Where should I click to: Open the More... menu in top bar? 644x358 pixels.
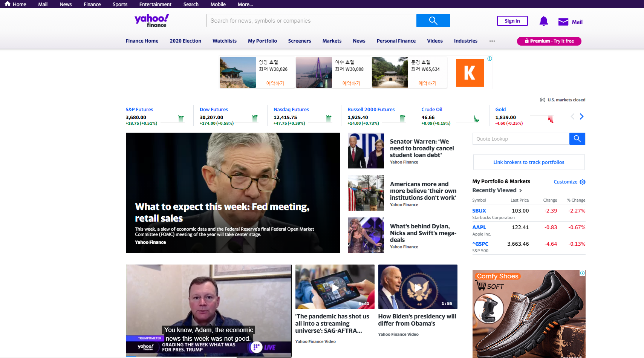coord(245,4)
